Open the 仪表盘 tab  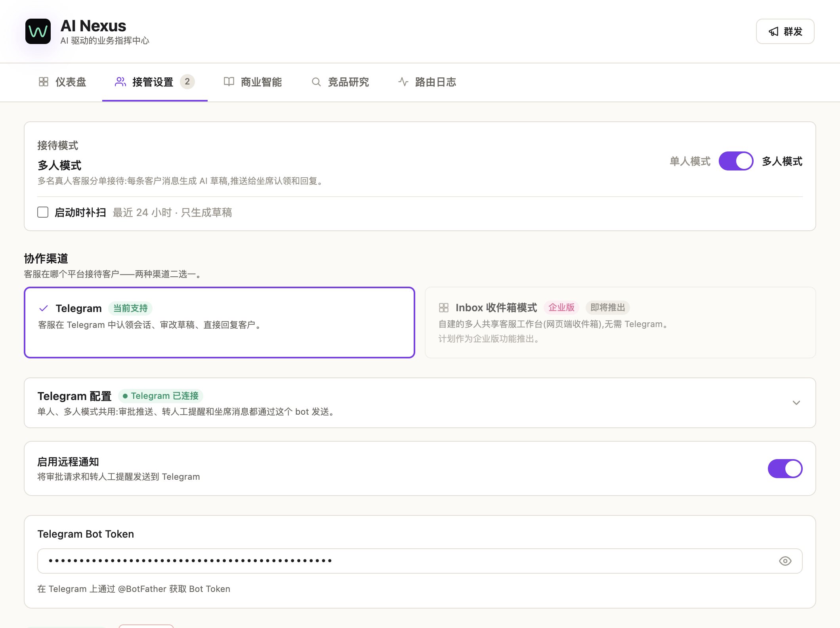(63, 82)
